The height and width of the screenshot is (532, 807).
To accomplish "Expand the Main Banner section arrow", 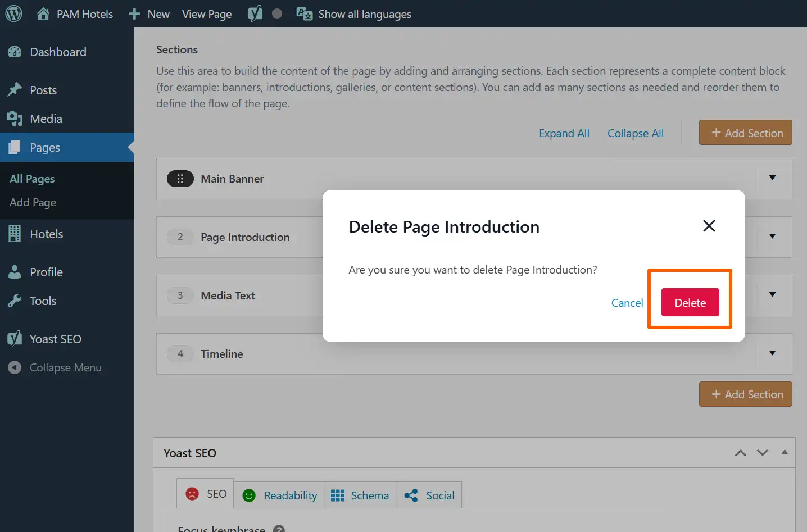I will tap(772, 178).
